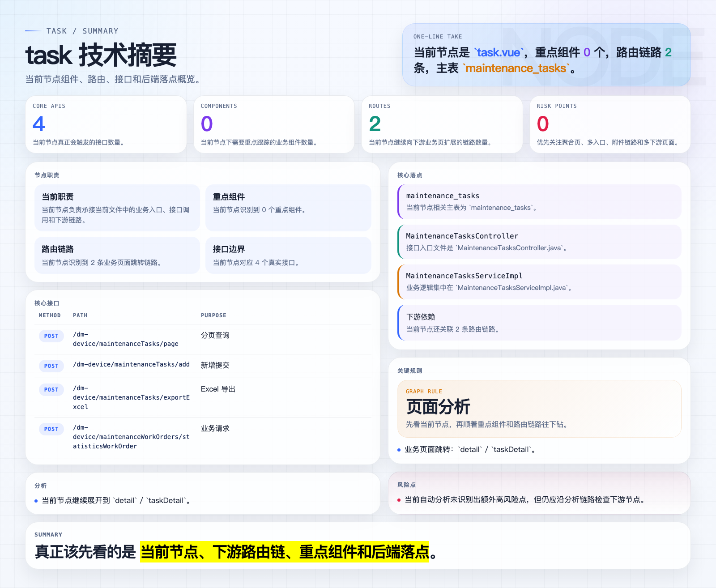
Task: Click path /dm-device/maintenanceTasks/exportExcel
Action: [132, 397]
